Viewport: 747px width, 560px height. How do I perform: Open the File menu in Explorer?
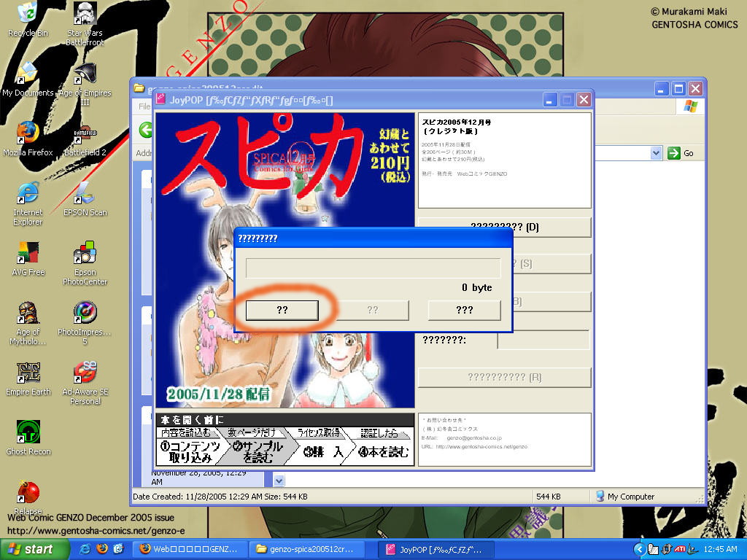pos(144,106)
